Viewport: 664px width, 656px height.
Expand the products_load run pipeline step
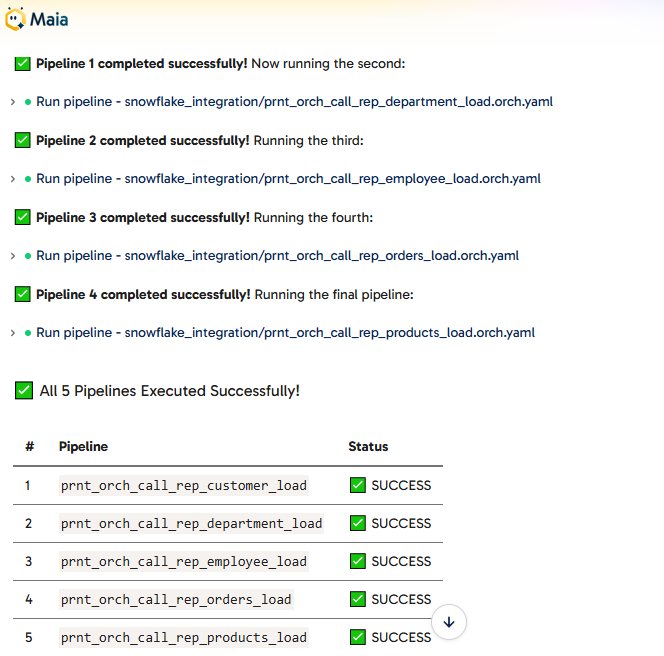point(13,333)
